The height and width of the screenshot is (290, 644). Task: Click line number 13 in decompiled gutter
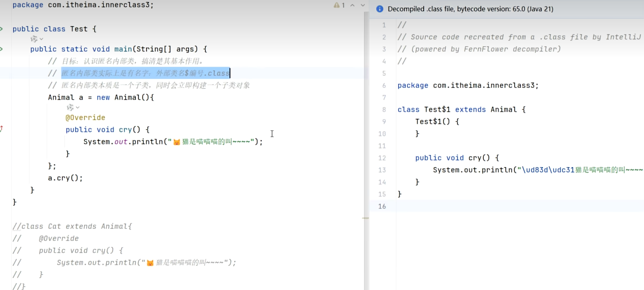[x=382, y=170]
